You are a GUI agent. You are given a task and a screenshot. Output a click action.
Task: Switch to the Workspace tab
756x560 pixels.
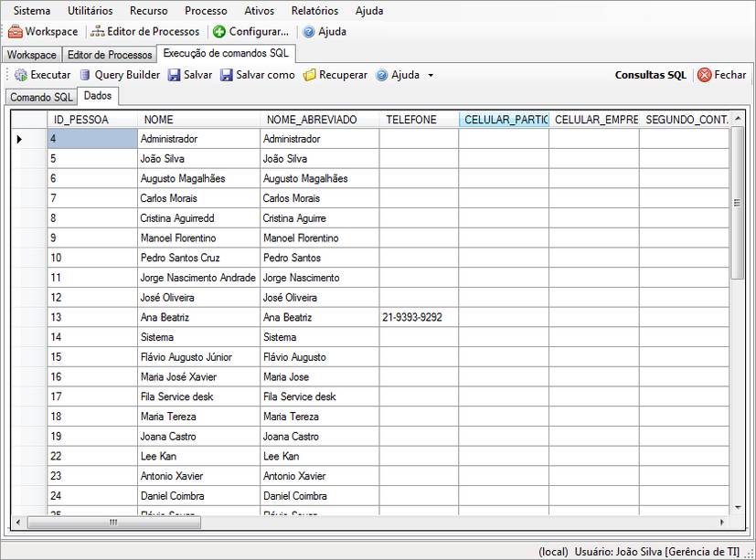(31, 55)
